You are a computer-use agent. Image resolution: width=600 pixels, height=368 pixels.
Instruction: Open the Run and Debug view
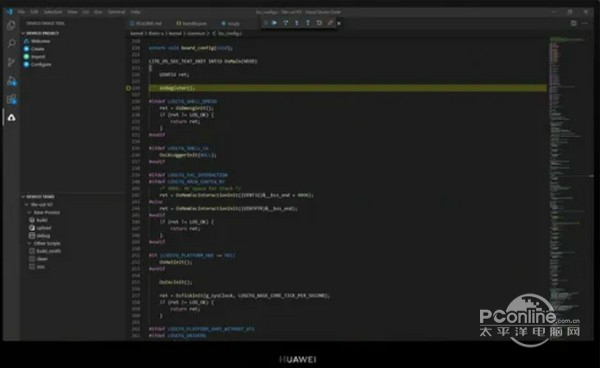coord(11,81)
